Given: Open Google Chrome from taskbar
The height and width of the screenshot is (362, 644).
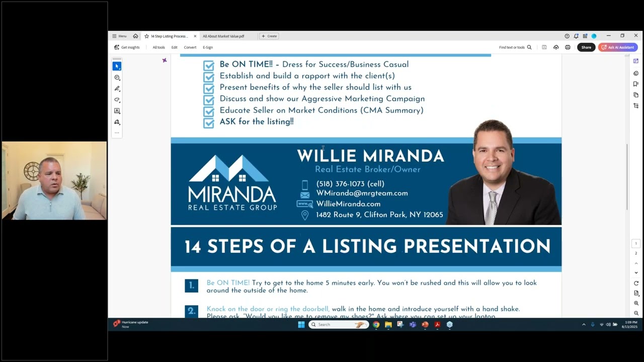Looking at the screenshot, I should point(376,324).
